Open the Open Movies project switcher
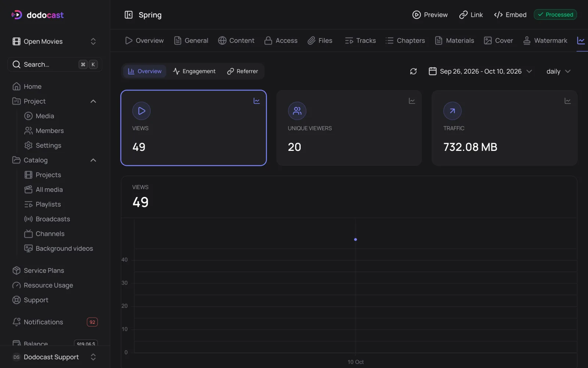Image resolution: width=588 pixels, height=368 pixels. (55, 42)
